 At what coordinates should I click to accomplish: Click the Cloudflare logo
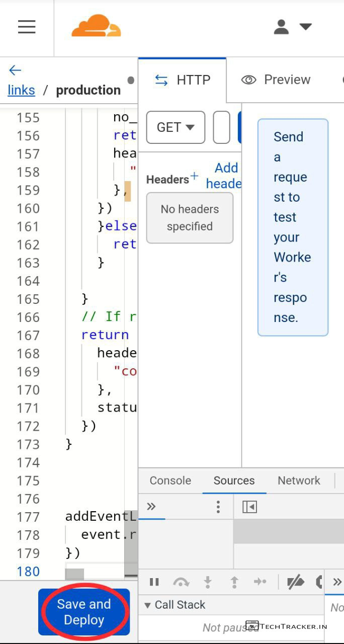(x=96, y=27)
